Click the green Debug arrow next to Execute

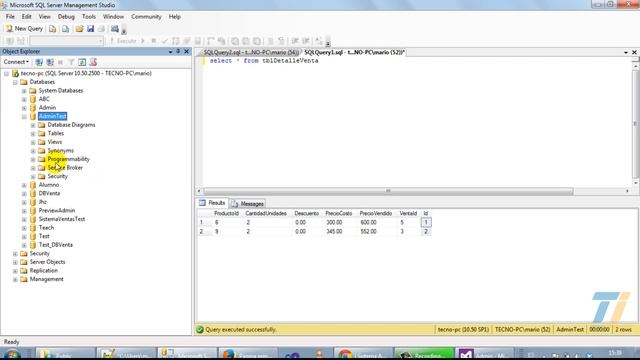143,41
